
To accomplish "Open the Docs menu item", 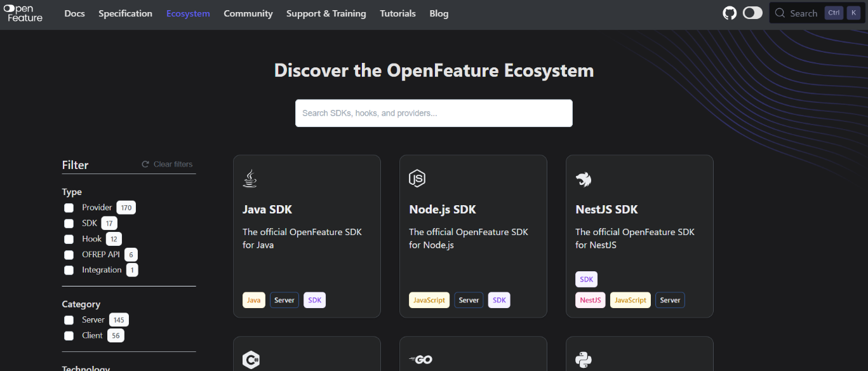I will 74,13.
